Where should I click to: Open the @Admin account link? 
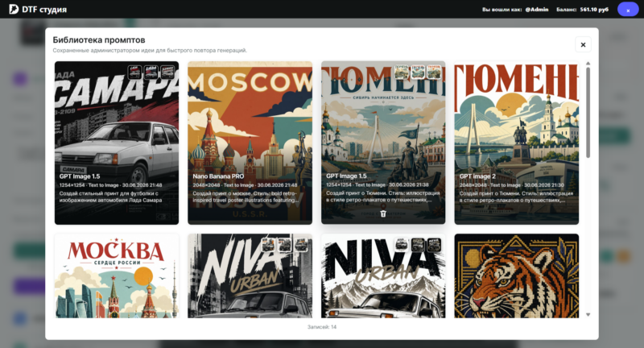pos(536,10)
